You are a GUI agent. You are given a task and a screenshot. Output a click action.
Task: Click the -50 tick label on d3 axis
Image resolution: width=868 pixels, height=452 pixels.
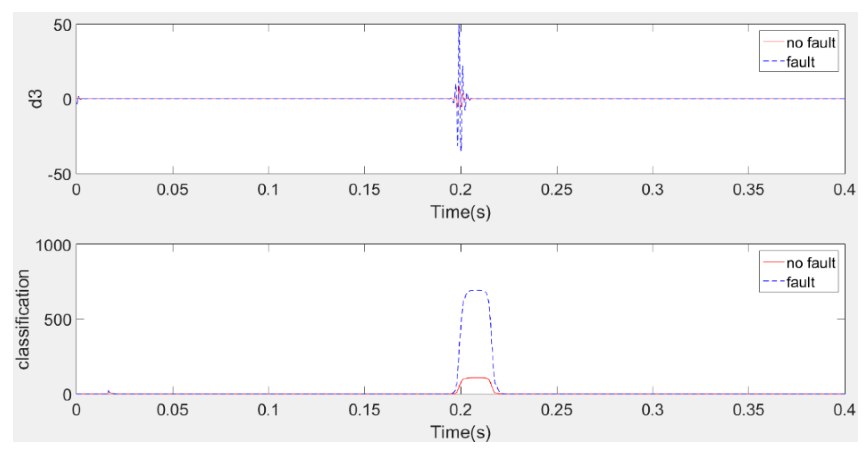(x=59, y=175)
